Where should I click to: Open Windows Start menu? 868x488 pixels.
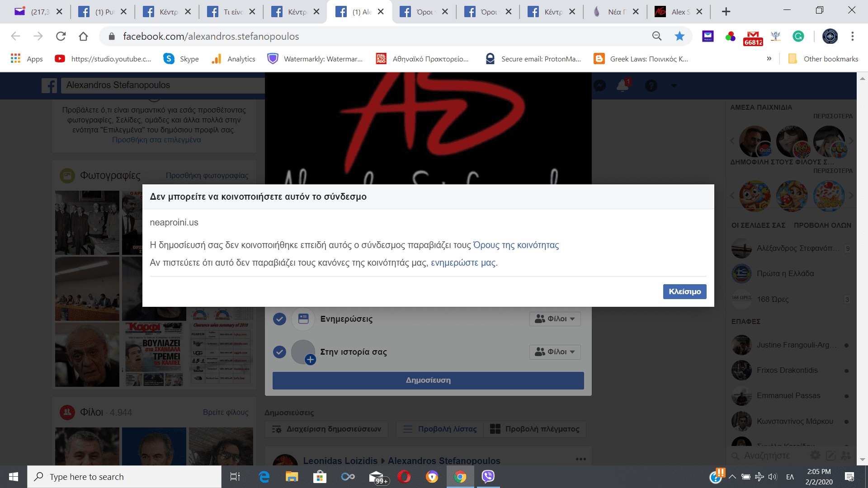pyautogui.click(x=14, y=477)
